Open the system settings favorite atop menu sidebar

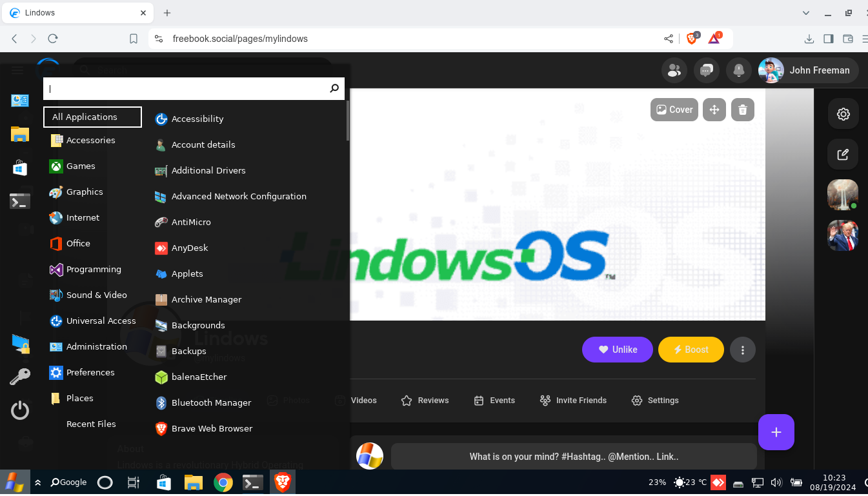(20, 101)
